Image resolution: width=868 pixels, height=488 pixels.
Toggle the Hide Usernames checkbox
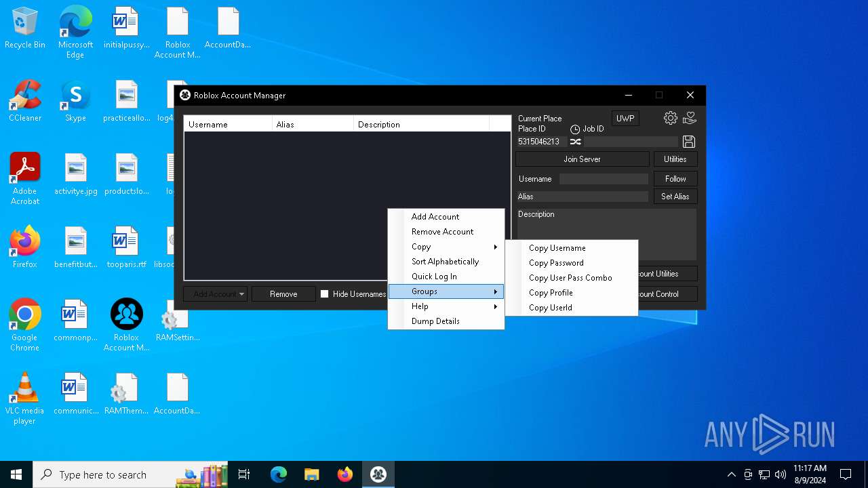[x=324, y=294]
